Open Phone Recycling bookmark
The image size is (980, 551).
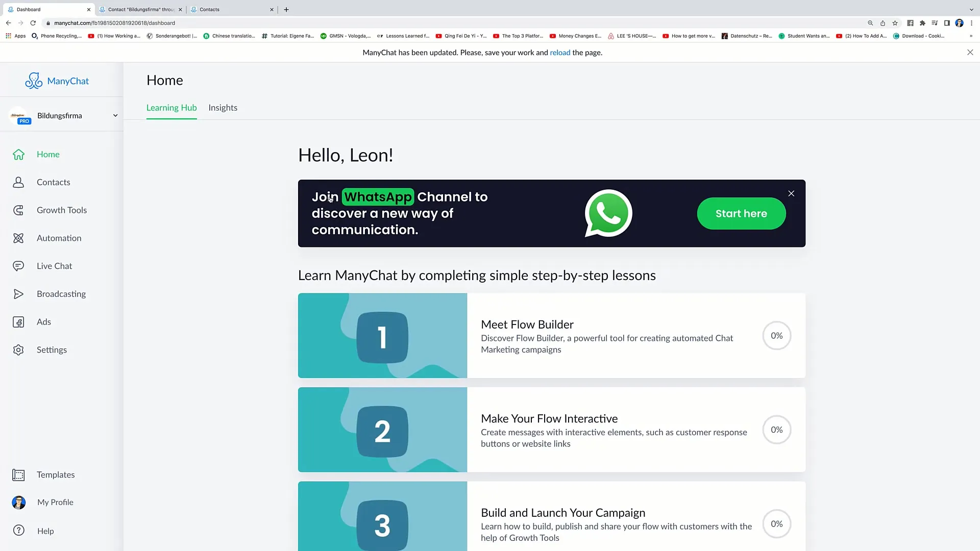(x=56, y=36)
